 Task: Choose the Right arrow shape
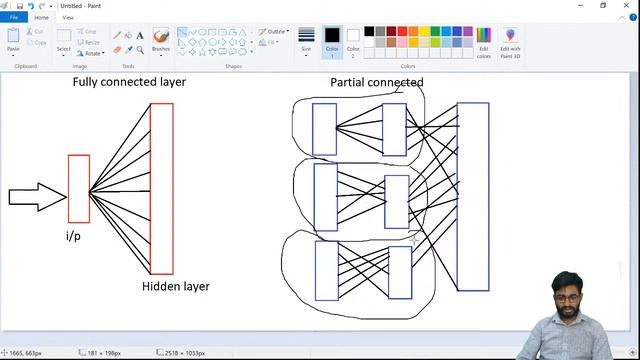pos(222,42)
